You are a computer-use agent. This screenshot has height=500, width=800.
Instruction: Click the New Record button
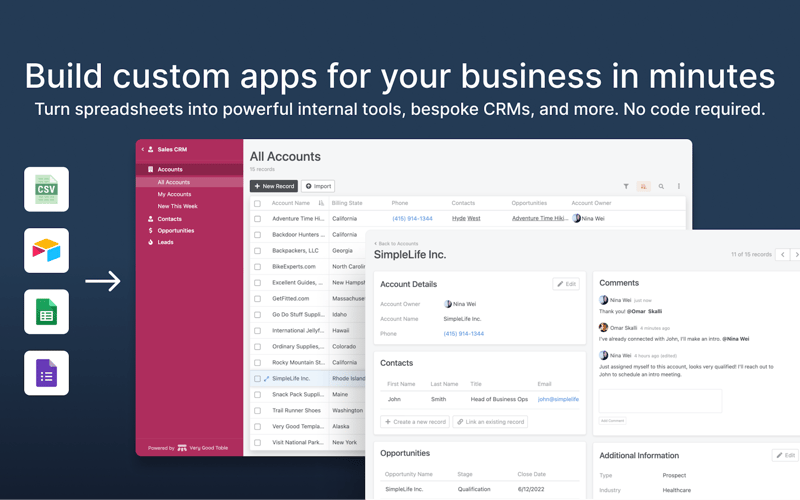click(x=274, y=186)
